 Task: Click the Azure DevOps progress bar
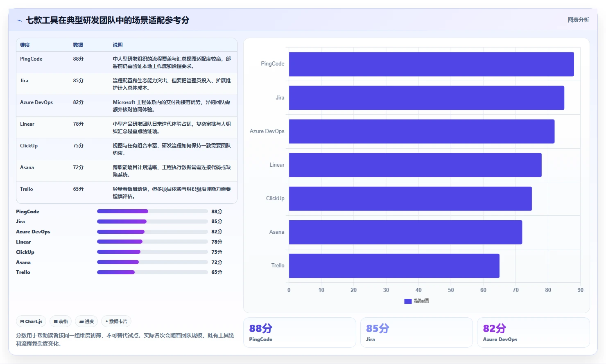(x=152, y=232)
